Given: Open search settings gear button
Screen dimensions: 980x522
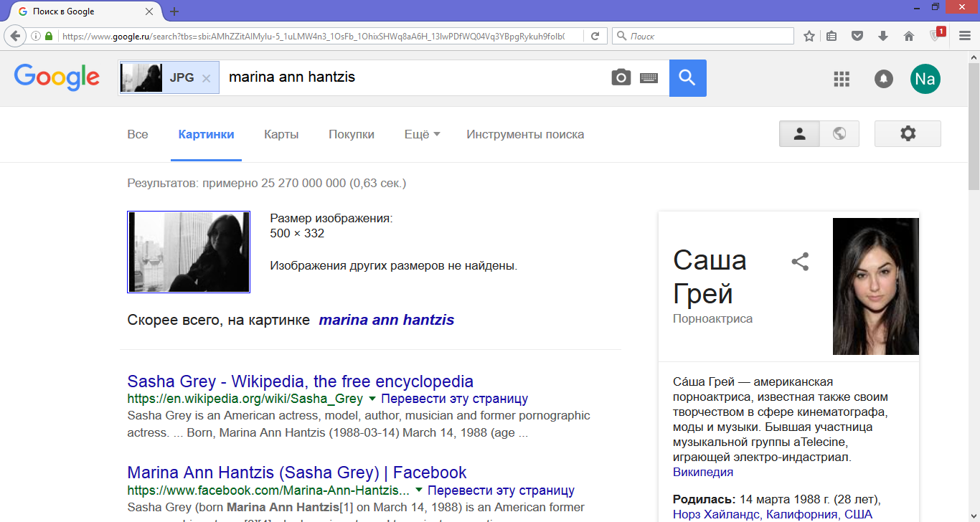Looking at the screenshot, I should pos(908,133).
